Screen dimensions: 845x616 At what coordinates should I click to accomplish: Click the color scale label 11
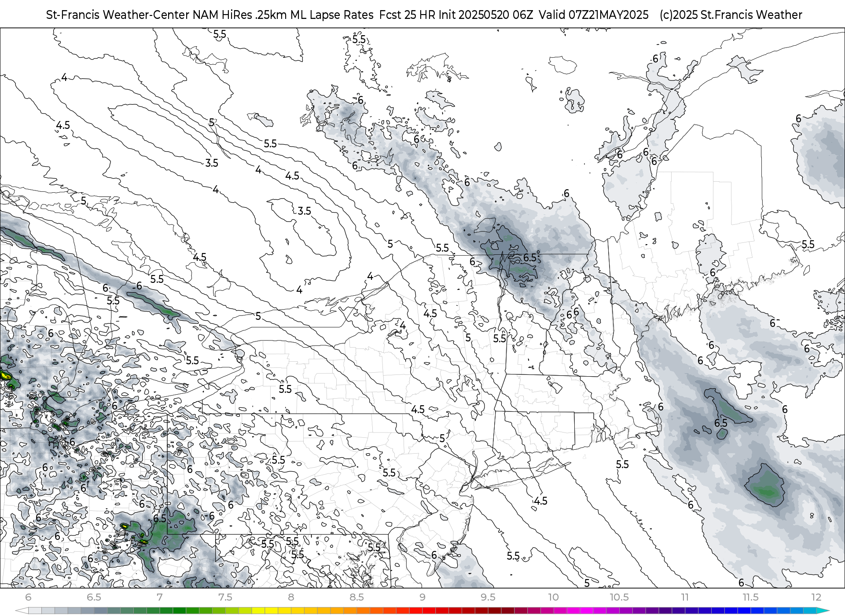pos(685,598)
